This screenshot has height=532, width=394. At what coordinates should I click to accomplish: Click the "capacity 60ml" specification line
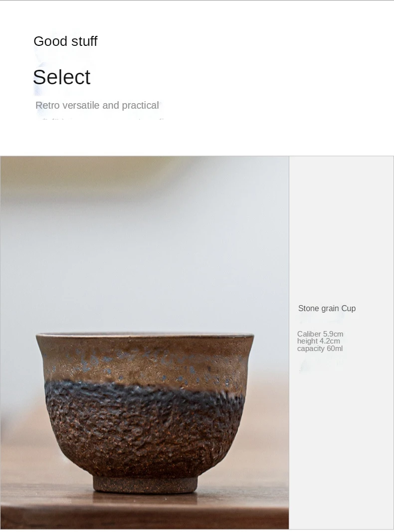(x=320, y=349)
